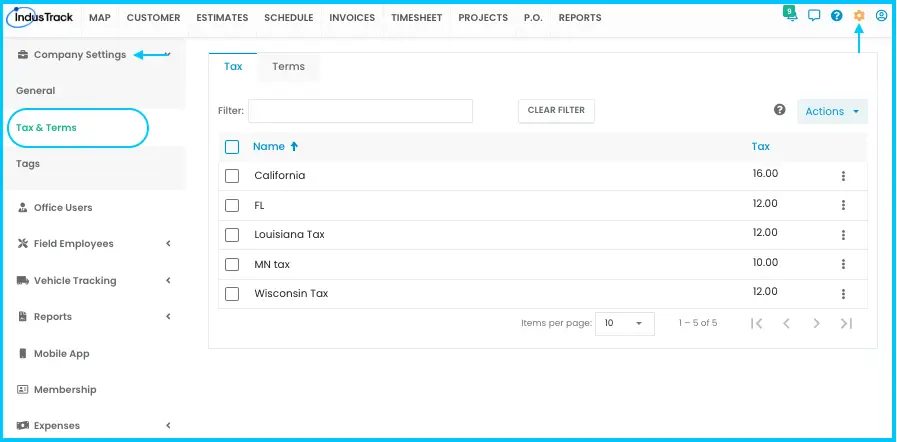Click the Filter input field

click(x=360, y=111)
